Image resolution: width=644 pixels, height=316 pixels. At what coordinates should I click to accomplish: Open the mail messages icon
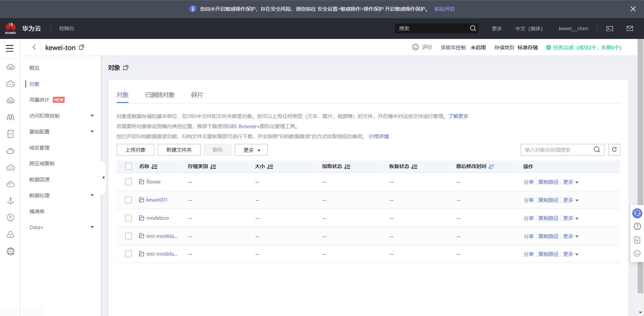click(x=630, y=29)
